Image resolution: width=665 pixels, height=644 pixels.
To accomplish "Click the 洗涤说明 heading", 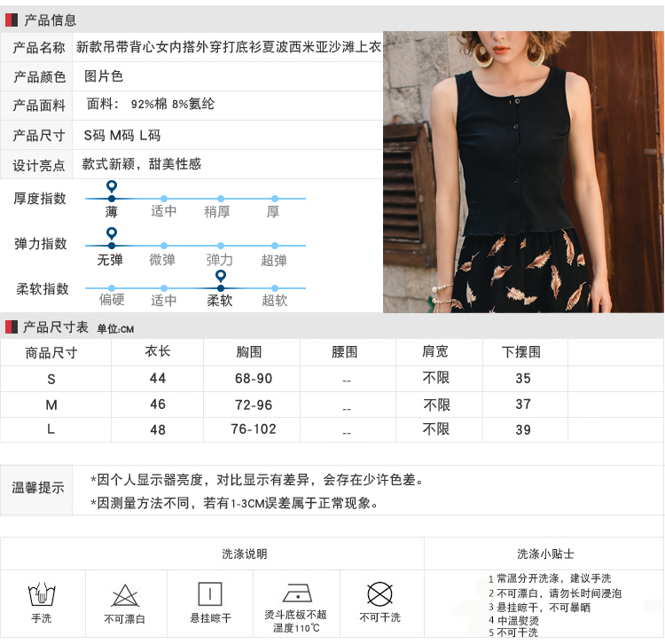I will pos(245,554).
